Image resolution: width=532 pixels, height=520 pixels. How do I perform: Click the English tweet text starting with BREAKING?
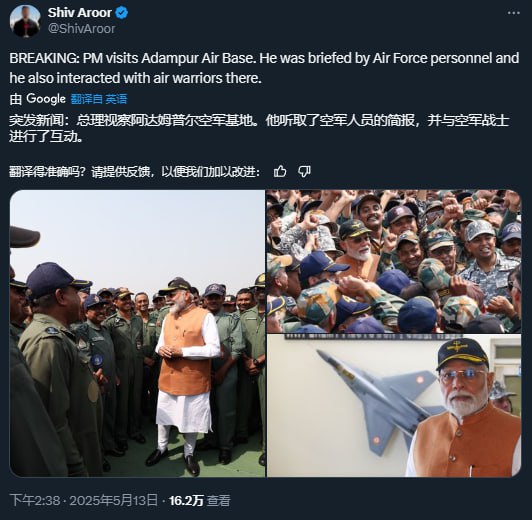click(x=264, y=68)
